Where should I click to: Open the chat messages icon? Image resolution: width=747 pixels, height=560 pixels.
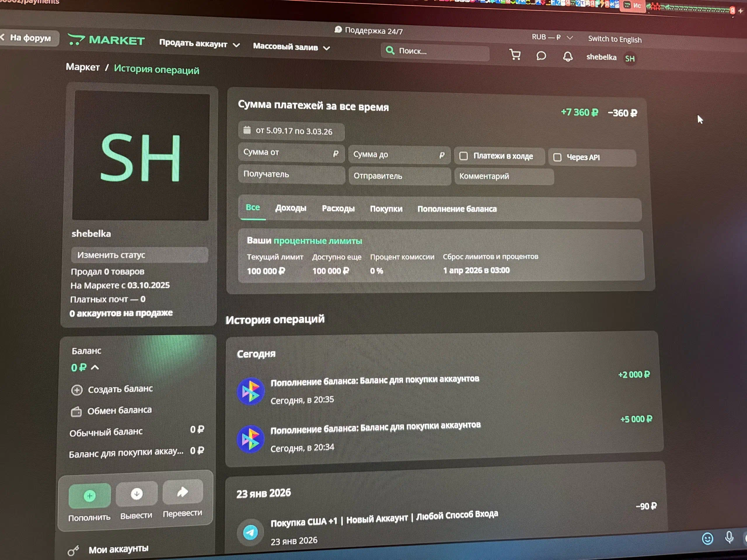tap(541, 56)
